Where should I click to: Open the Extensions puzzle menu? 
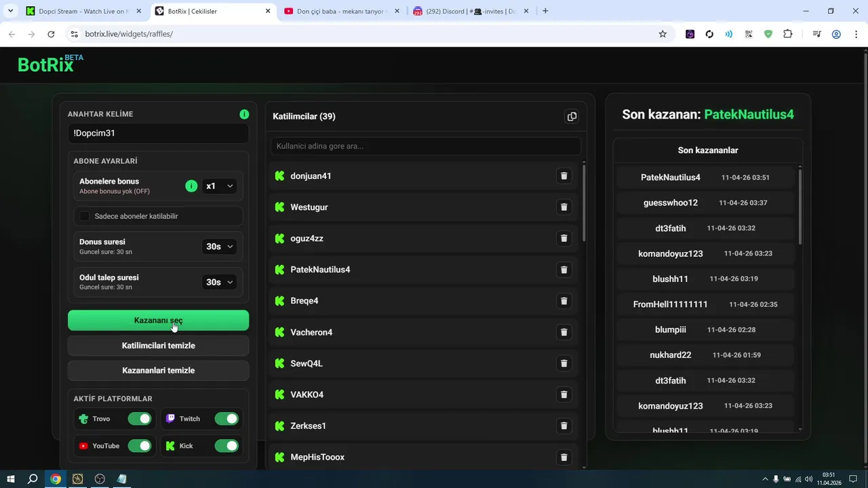788,34
